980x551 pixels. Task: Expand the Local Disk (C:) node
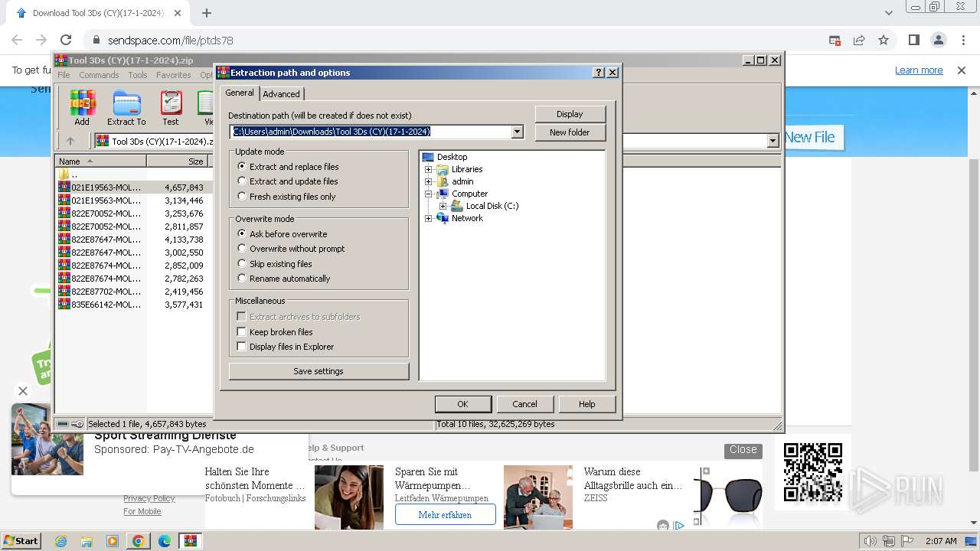pos(443,206)
